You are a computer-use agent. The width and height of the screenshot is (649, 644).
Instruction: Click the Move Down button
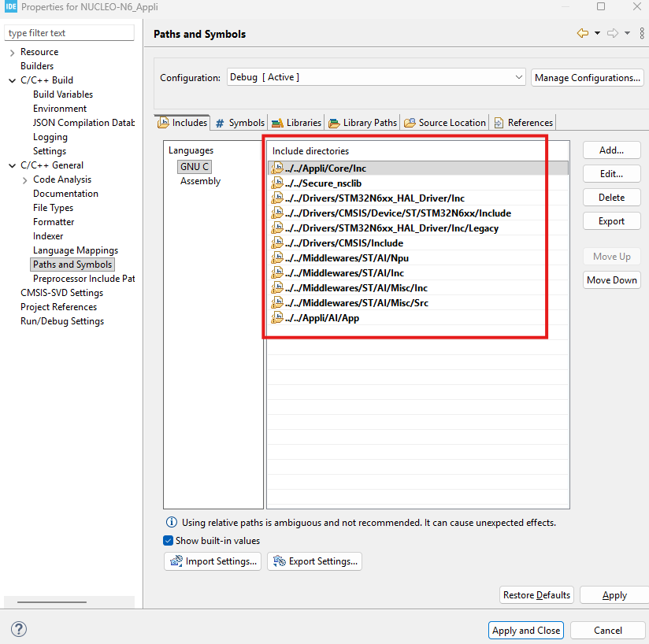pyautogui.click(x=612, y=280)
